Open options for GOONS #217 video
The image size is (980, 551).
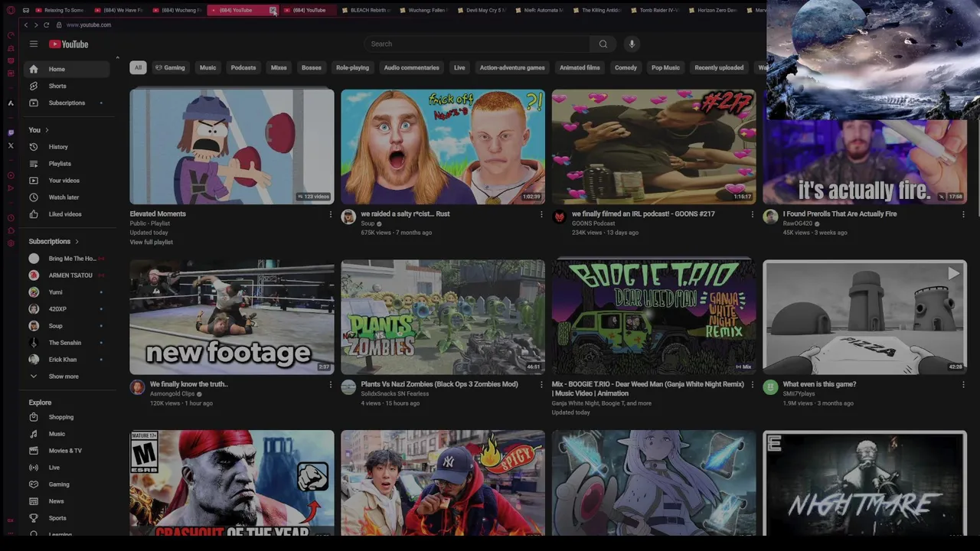click(x=753, y=214)
